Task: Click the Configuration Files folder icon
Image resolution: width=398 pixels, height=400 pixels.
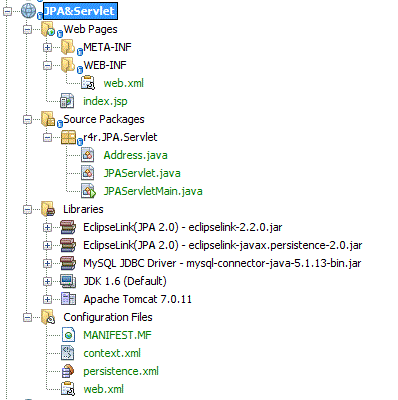Action: (48, 317)
